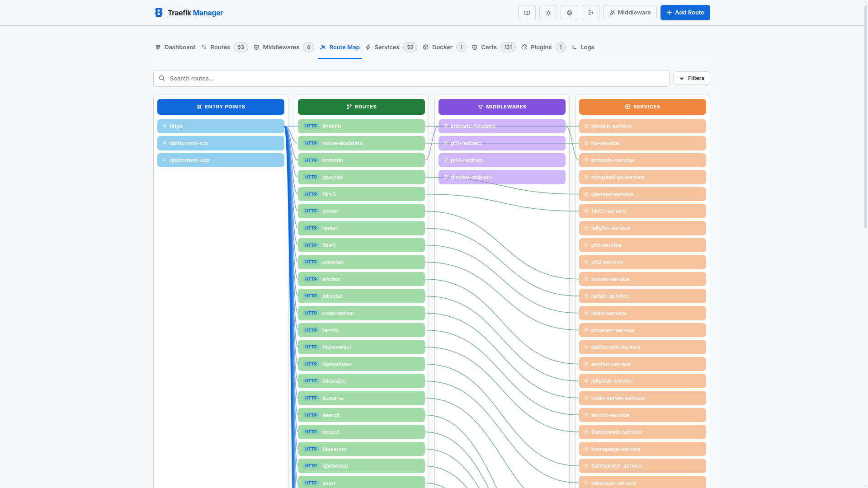Select the ph2-redirect middleware node
This screenshot has height=488, width=868.
(501, 160)
